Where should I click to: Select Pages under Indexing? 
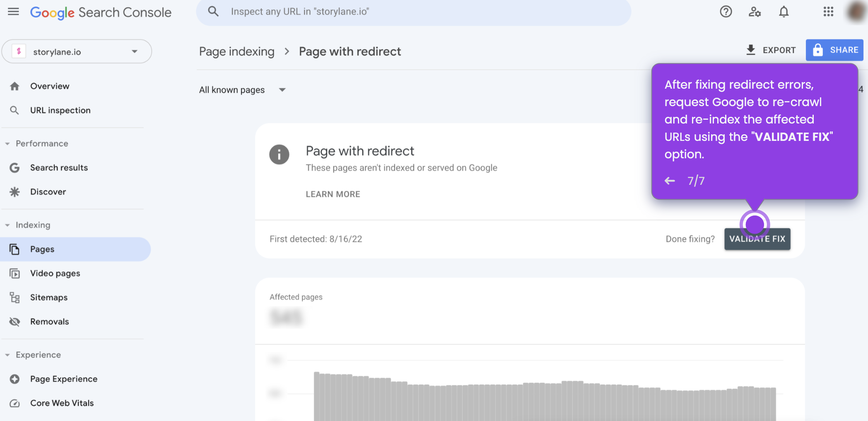pyautogui.click(x=42, y=249)
